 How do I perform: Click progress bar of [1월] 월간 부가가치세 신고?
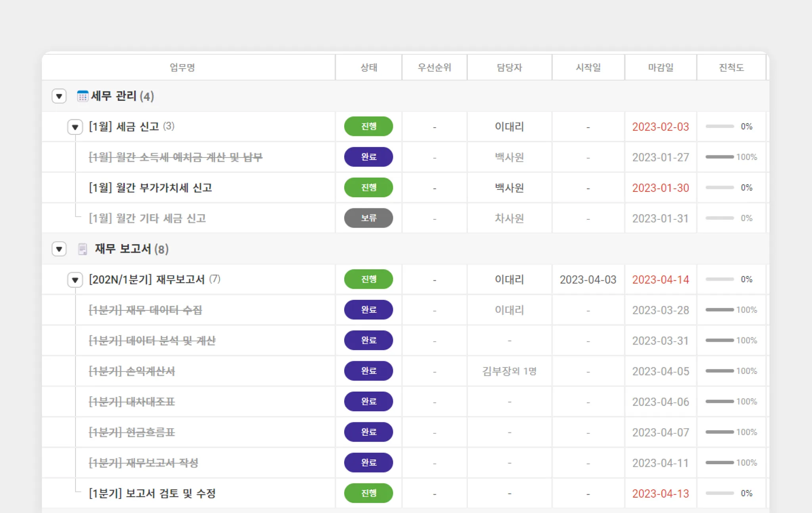[x=720, y=188]
